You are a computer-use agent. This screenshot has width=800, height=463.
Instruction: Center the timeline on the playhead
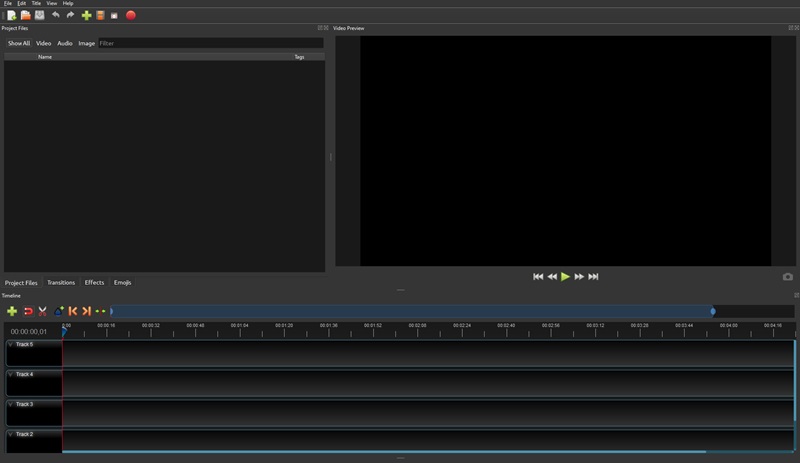[100, 311]
